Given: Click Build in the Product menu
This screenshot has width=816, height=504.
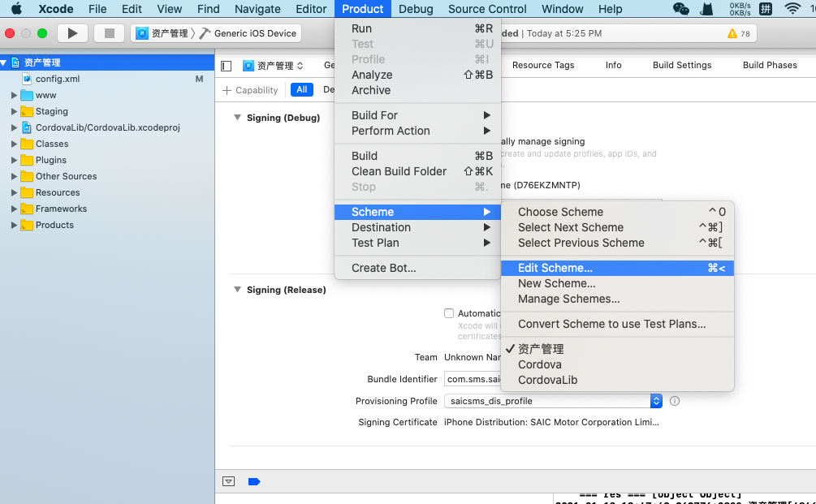Looking at the screenshot, I should [x=417, y=156].
